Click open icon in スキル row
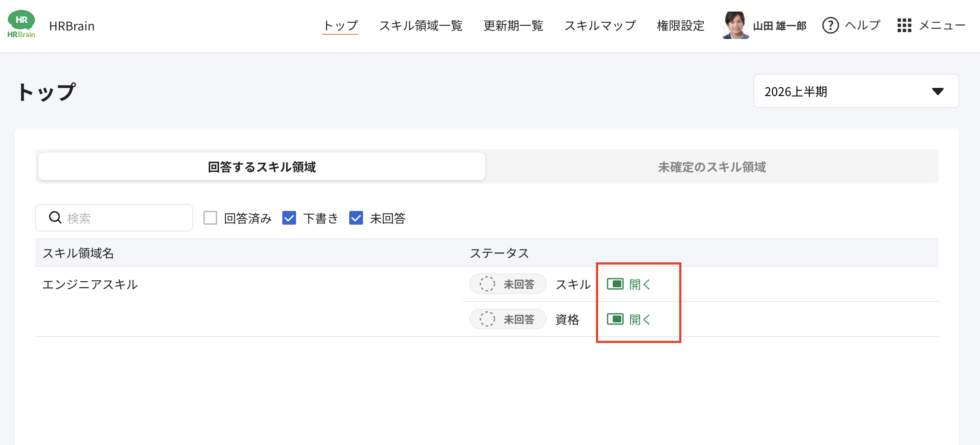Viewport: 980px width, 445px height. [615, 284]
